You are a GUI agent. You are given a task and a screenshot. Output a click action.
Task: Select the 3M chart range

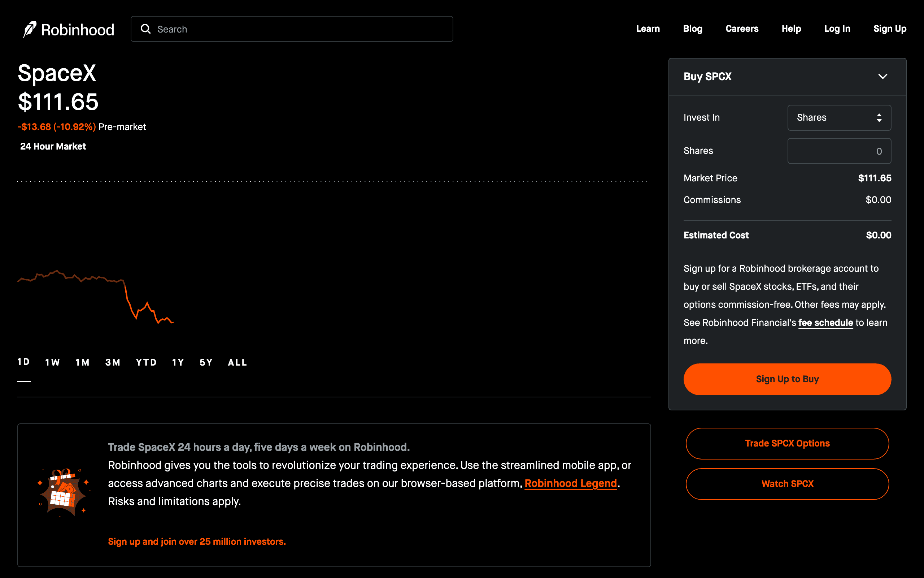coord(113,362)
